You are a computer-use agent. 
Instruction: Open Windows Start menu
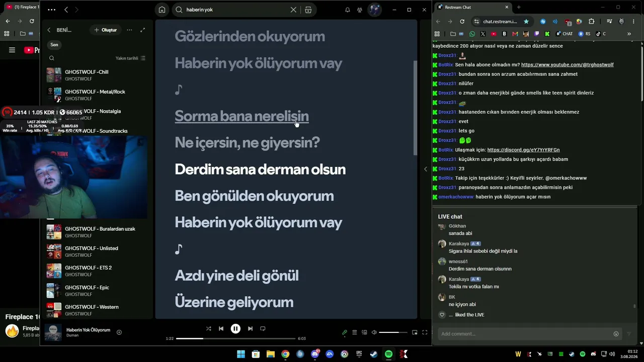point(241,354)
